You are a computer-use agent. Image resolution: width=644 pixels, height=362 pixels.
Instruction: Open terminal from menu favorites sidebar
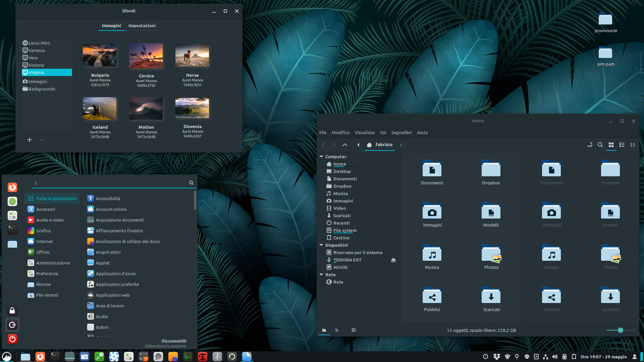[13, 229]
